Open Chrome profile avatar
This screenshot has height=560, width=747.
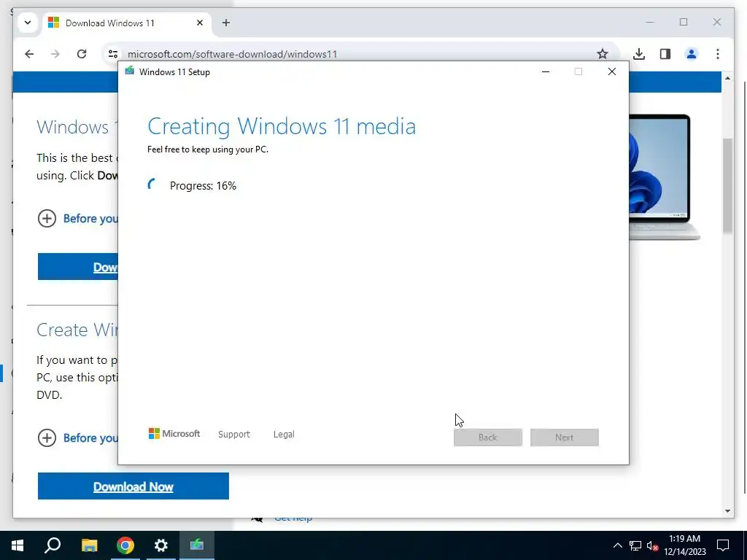pyautogui.click(x=692, y=54)
